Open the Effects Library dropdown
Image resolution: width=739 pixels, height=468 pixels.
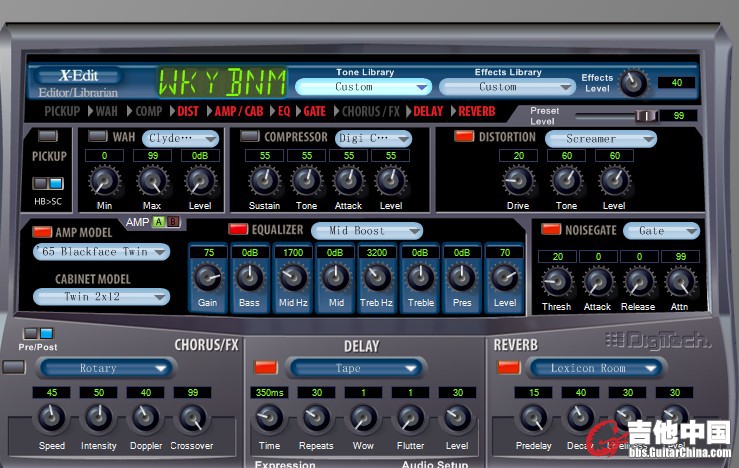[507, 87]
